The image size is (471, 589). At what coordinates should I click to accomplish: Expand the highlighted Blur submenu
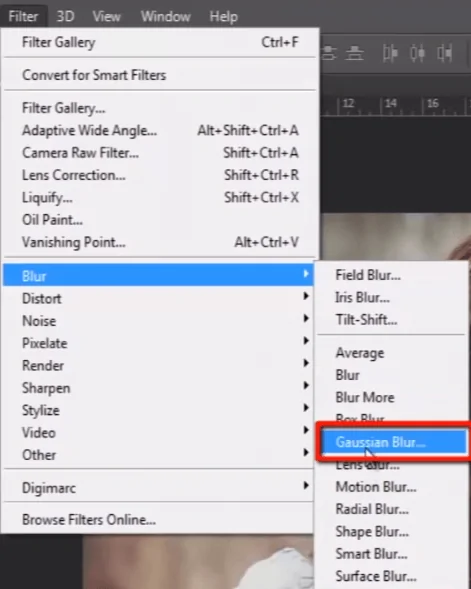pos(159,275)
